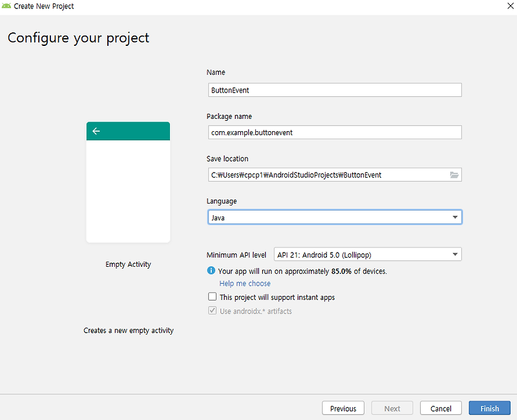Click the Language dropdown arrow
The width and height of the screenshot is (517, 420).
click(x=456, y=218)
